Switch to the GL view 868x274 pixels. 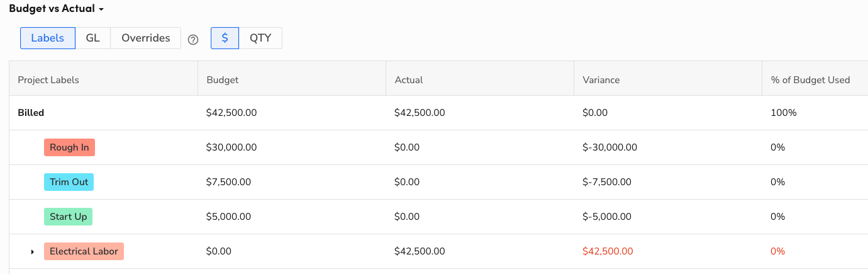tap(92, 38)
